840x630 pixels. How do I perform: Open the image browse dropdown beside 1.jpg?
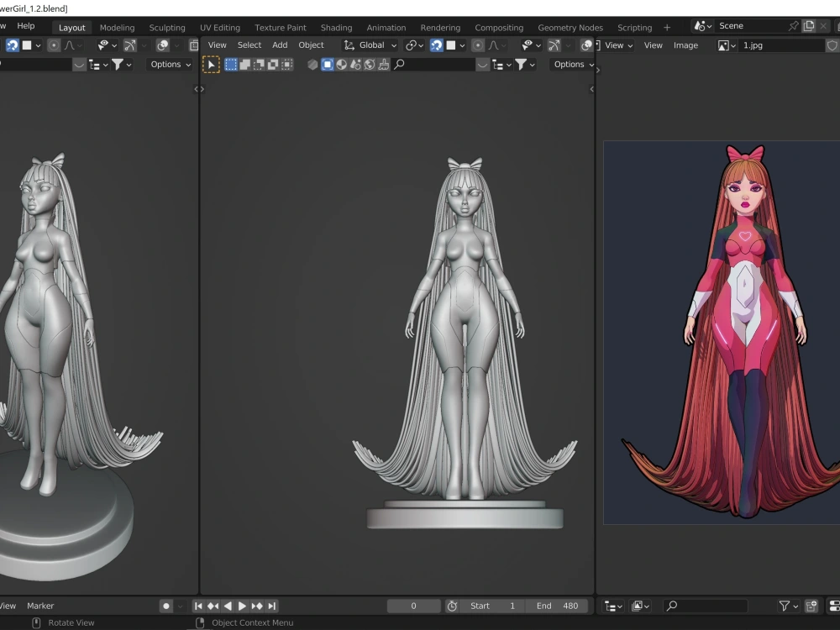(x=727, y=45)
